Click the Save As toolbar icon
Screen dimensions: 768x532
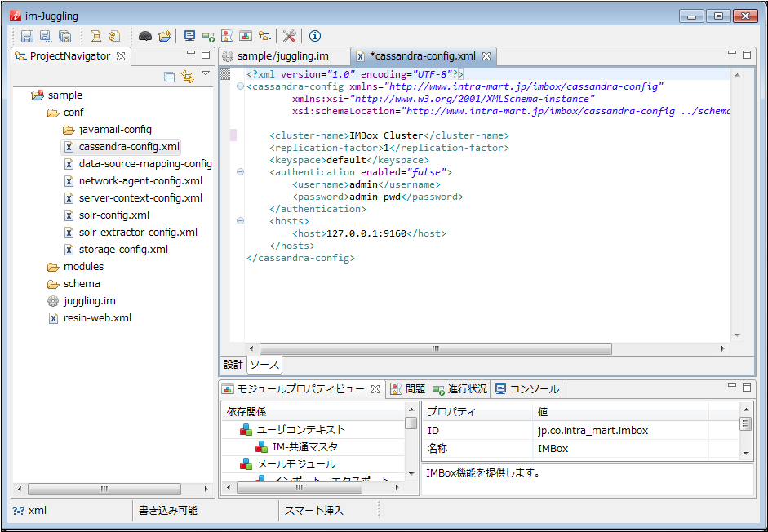[x=46, y=36]
